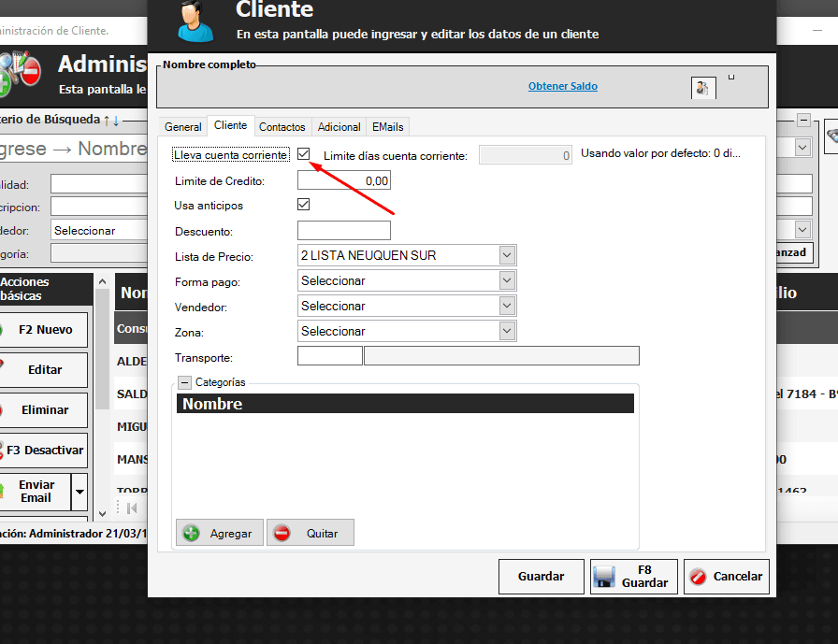The width and height of the screenshot is (838, 644).
Task: Toggle the Usa anticipos checkbox
Action: coord(303,205)
